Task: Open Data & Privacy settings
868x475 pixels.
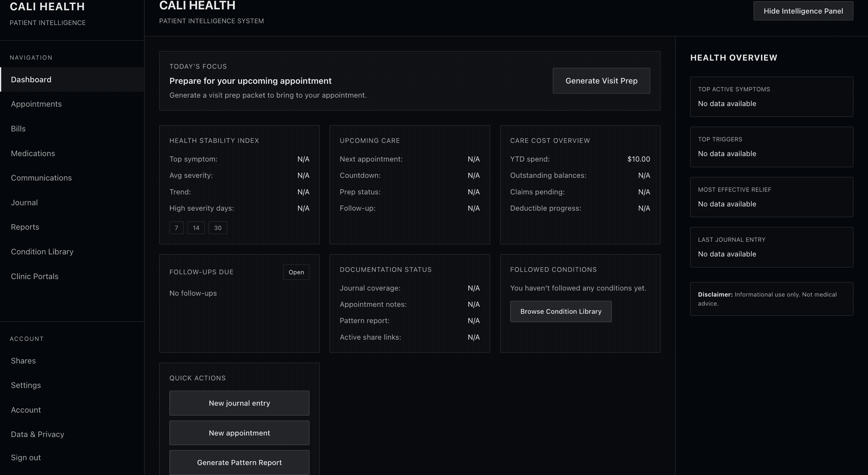Action: tap(37, 434)
